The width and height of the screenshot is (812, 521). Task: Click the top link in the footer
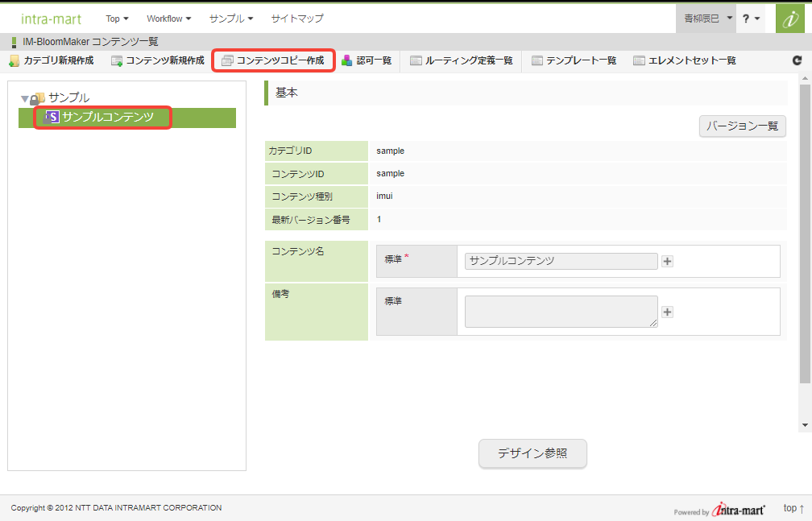point(794,508)
